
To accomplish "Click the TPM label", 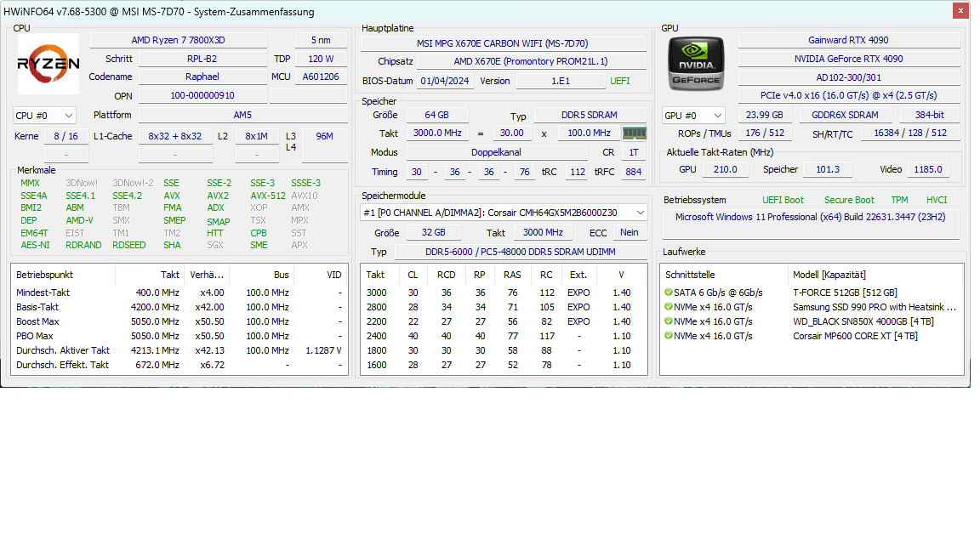I will point(899,200).
